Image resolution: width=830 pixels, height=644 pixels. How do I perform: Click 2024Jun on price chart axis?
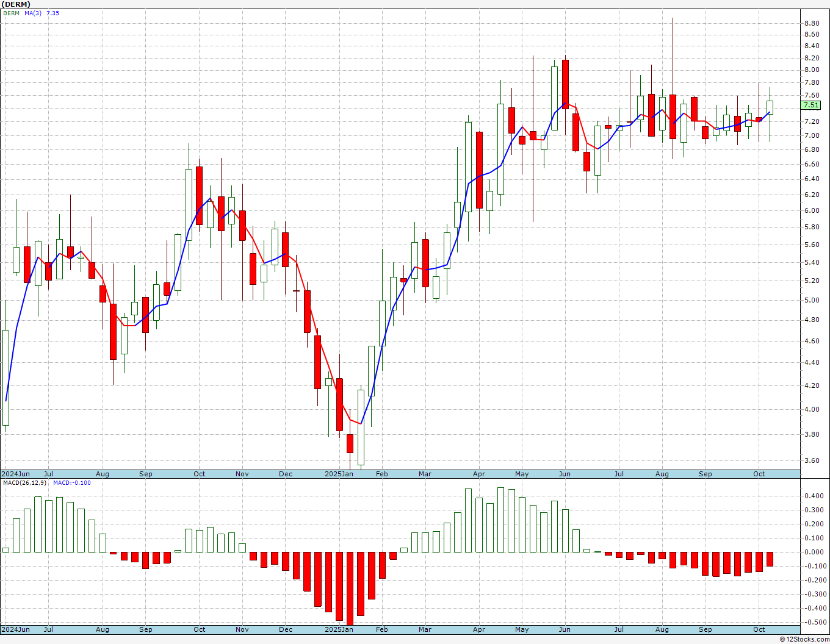click(15, 474)
